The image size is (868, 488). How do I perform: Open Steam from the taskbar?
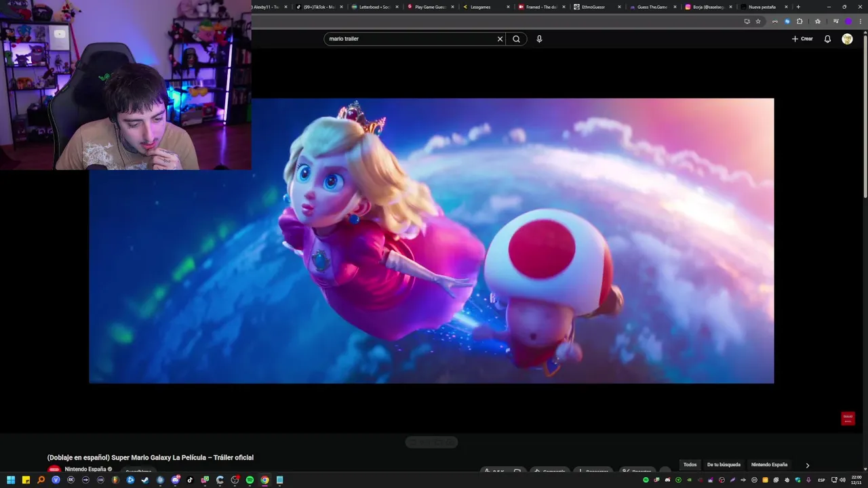point(145,480)
